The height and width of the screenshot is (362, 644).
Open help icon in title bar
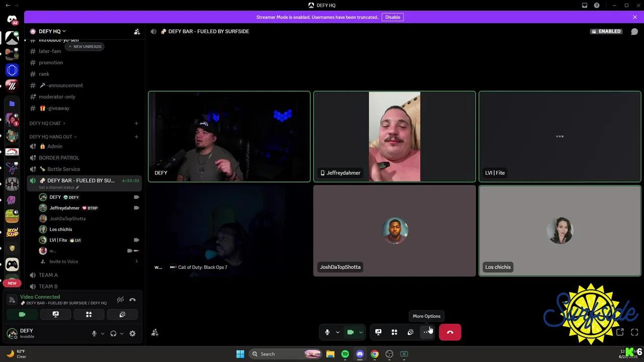tap(597, 5)
